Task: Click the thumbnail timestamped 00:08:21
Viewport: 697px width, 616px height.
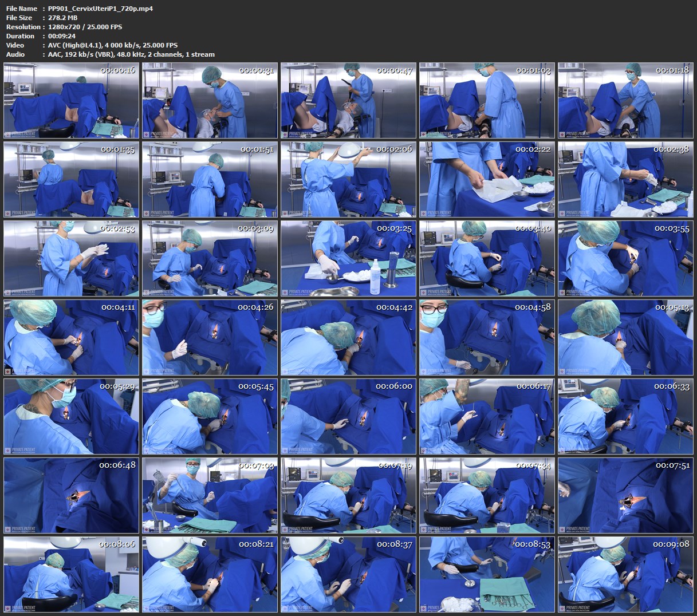Action: (x=210, y=574)
